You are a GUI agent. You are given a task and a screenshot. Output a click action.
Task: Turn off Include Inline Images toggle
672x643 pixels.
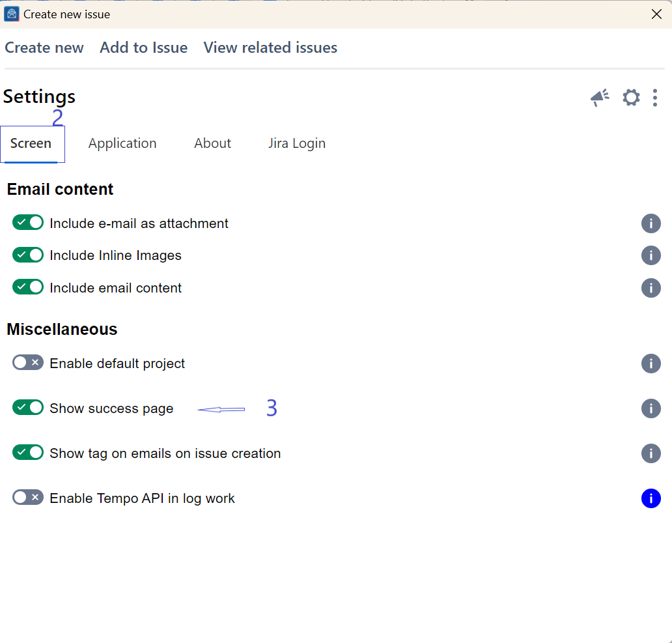28,255
